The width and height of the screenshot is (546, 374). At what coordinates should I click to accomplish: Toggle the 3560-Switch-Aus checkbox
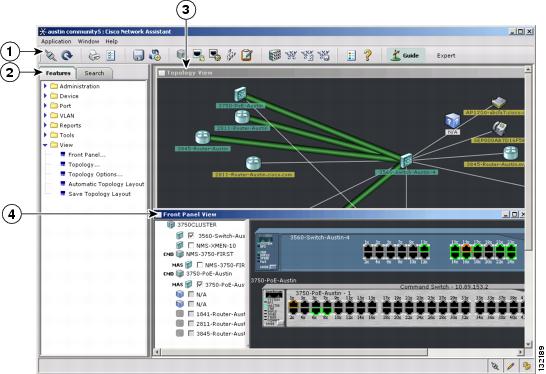(x=191, y=235)
